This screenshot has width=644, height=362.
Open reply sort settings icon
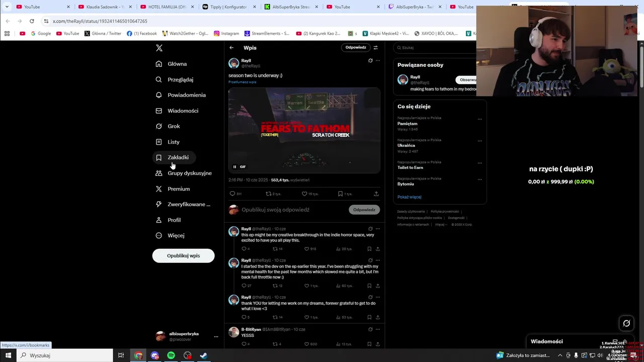click(x=375, y=48)
